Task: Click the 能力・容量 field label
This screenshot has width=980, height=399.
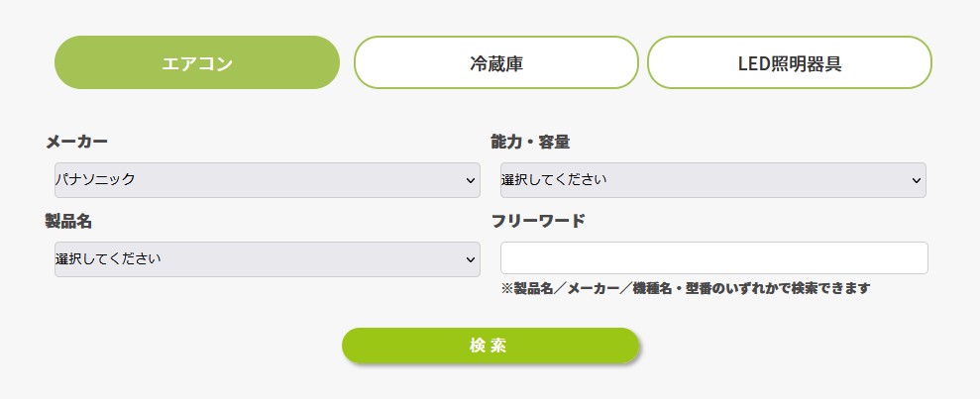Action: pyautogui.click(x=530, y=142)
